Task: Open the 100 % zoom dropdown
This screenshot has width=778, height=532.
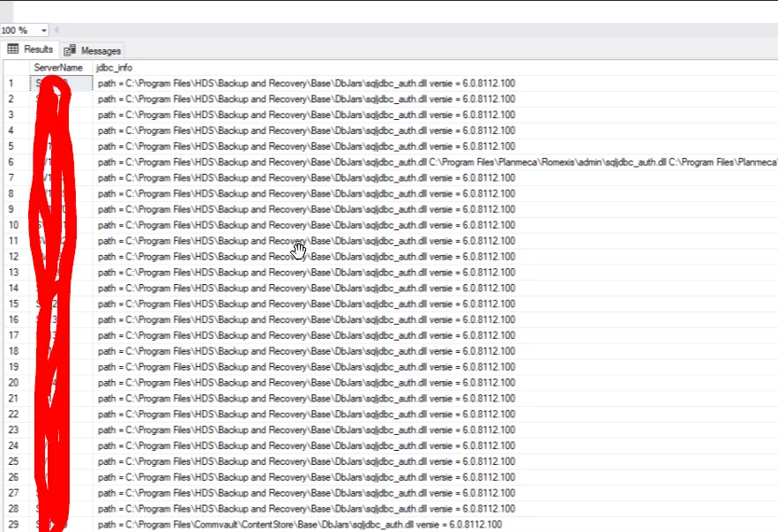Action: tap(44, 30)
